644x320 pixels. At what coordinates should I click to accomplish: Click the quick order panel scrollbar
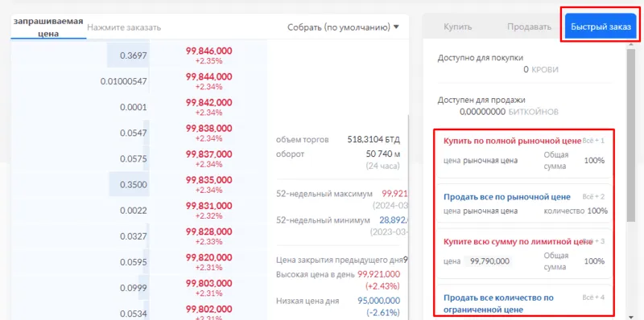tap(631, 135)
